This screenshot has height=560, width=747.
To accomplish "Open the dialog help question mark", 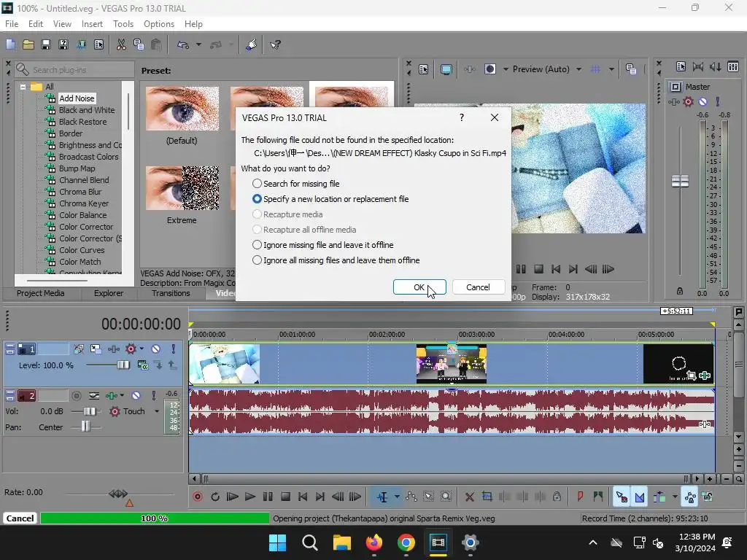I will pos(462,117).
